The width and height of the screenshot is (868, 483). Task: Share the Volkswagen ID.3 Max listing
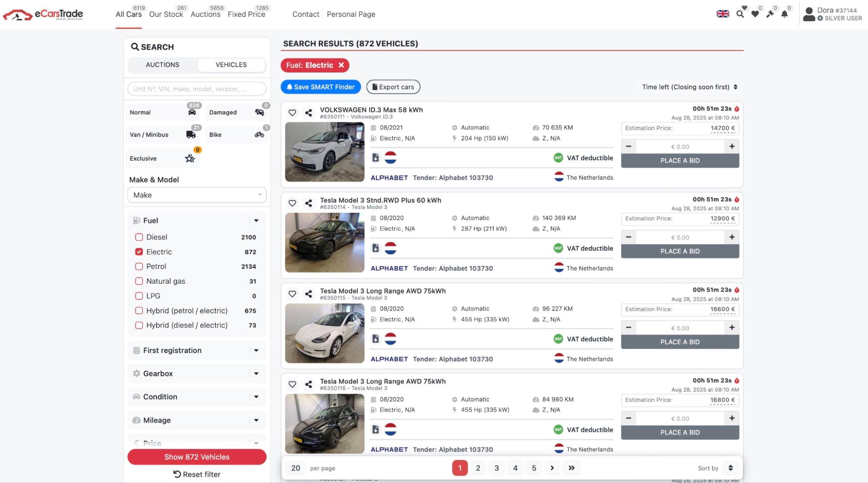coord(308,112)
